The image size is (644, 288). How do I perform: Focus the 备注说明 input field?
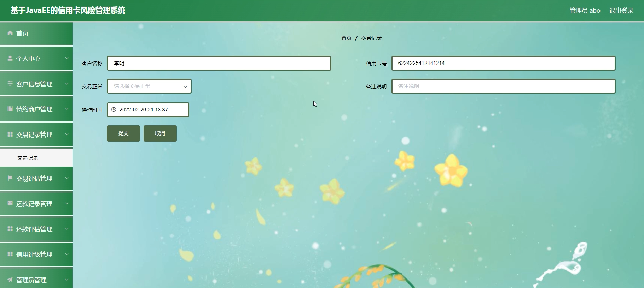pyautogui.click(x=503, y=86)
